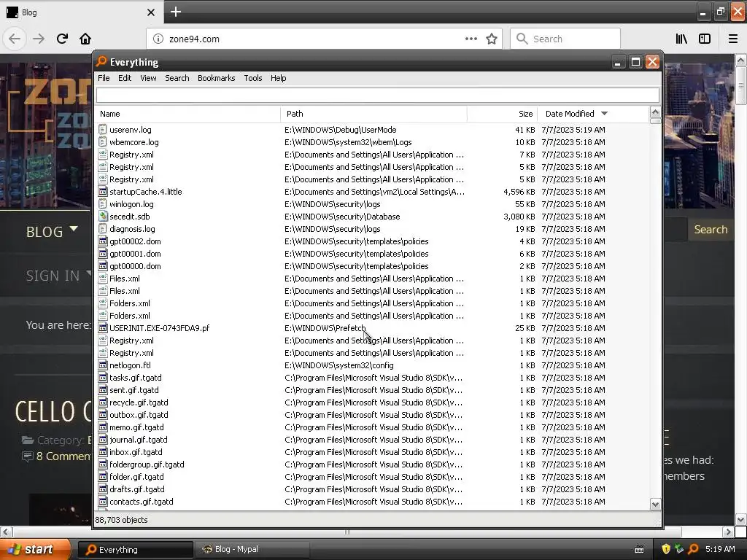
Task: Switch to Everything taskbar button
Action: click(136, 550)
